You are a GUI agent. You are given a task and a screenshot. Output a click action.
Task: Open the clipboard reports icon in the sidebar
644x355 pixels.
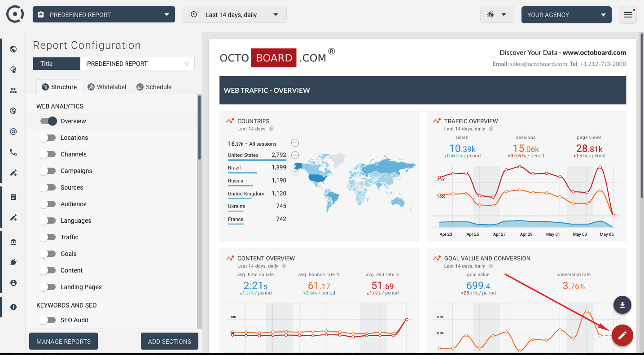point(13,197)
